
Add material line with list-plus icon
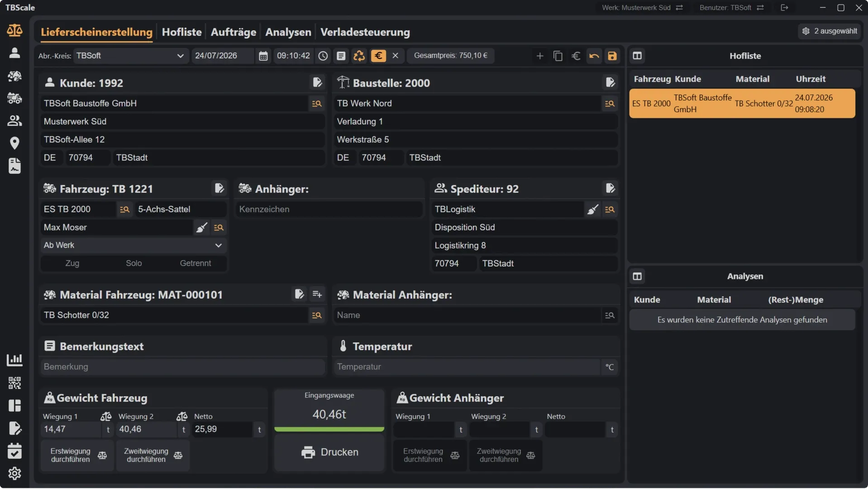[x=317, y=294]
